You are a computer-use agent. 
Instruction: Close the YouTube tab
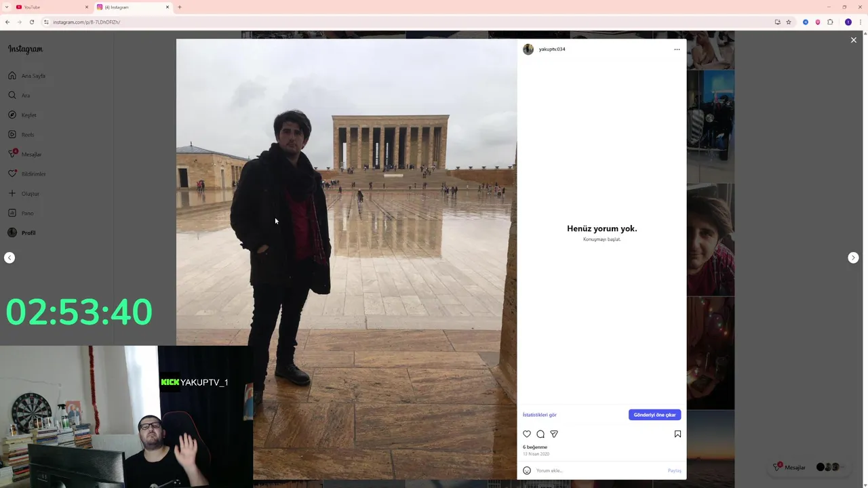coord(87,7)
